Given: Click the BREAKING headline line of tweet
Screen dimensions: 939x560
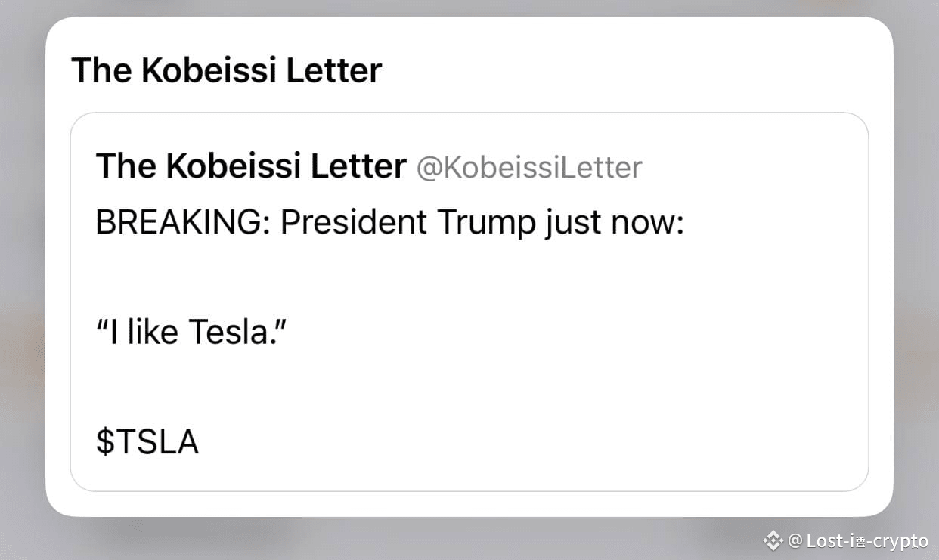Looking at the screenshot, I should coord(389,224).
